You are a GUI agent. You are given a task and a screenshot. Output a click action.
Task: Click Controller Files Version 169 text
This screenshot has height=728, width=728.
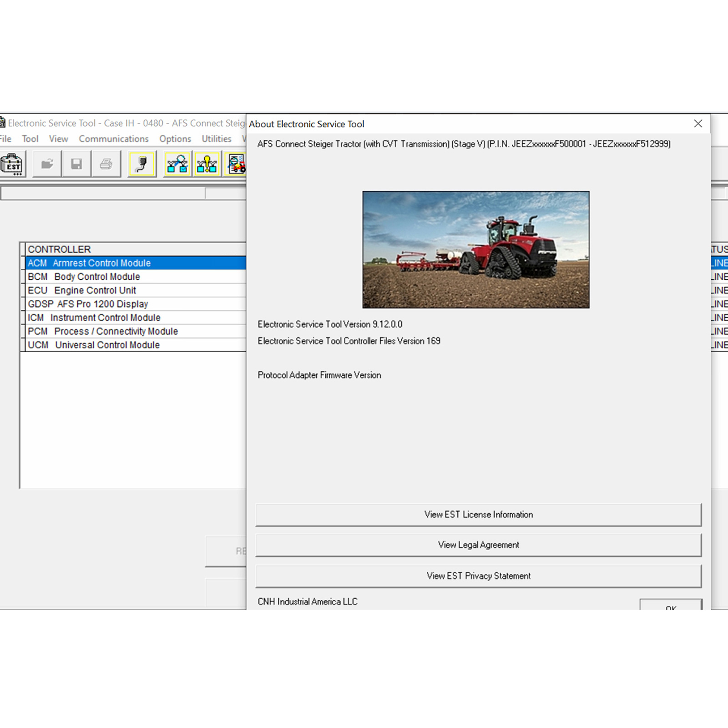[349, 341]
